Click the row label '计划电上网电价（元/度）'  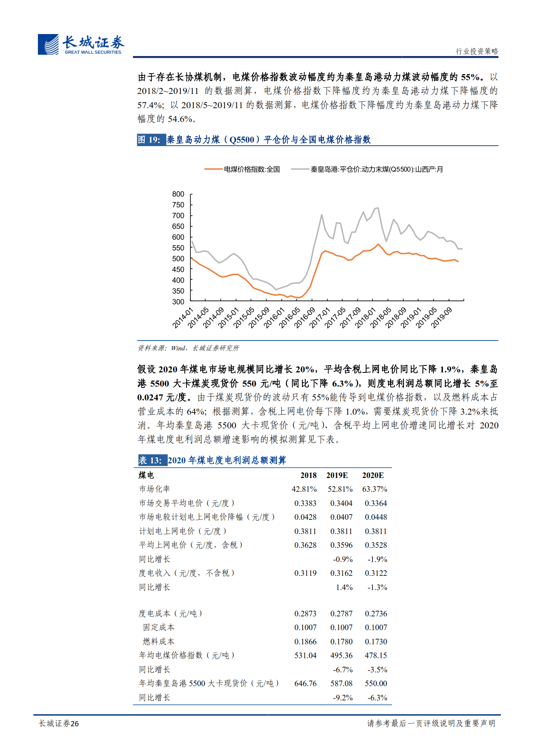click(x=183, y=531)
